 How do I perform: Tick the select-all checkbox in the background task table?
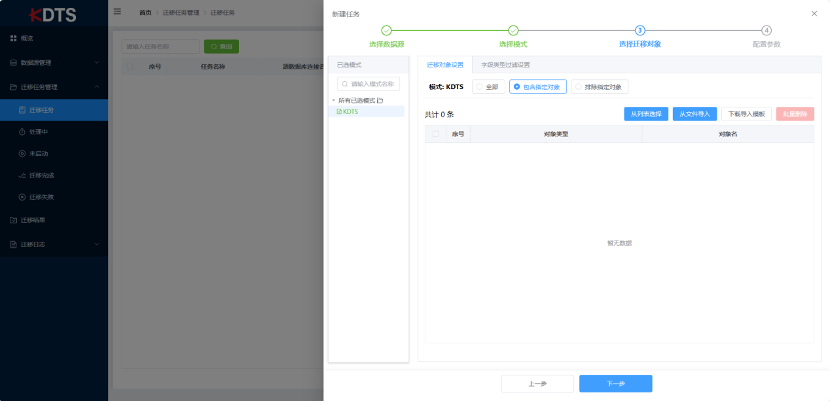[130, 67]
